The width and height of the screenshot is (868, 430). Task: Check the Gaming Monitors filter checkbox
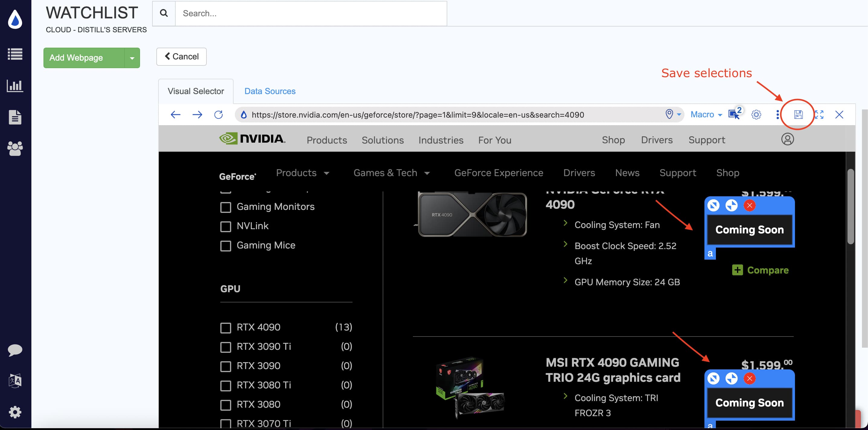pos(225,207)
